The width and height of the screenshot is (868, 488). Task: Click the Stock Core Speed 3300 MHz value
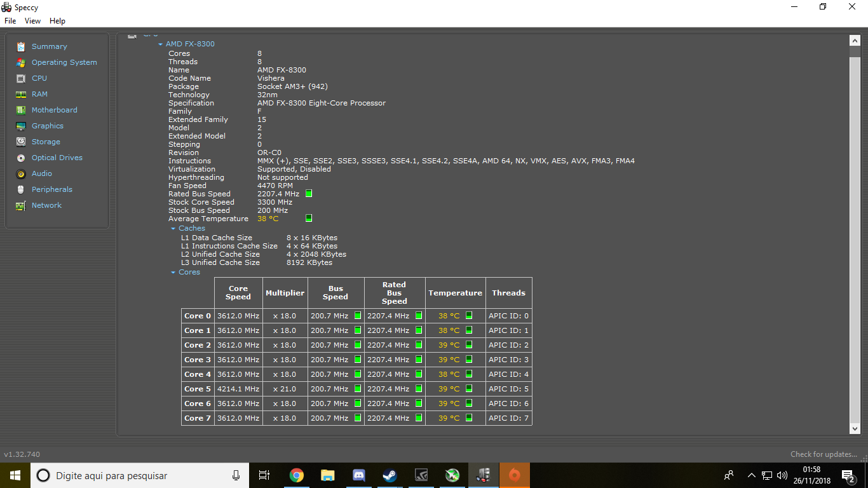click(275, 202)
